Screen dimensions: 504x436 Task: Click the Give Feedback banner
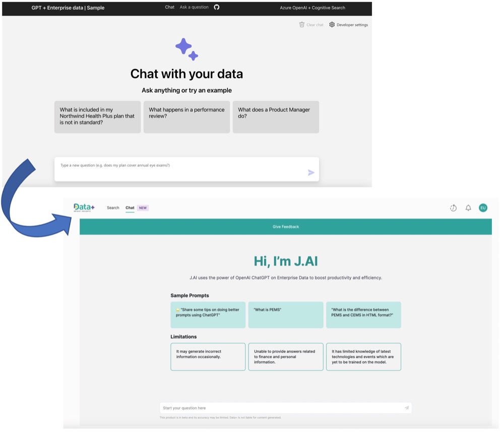pyautogui.click(x=285, y=227)
